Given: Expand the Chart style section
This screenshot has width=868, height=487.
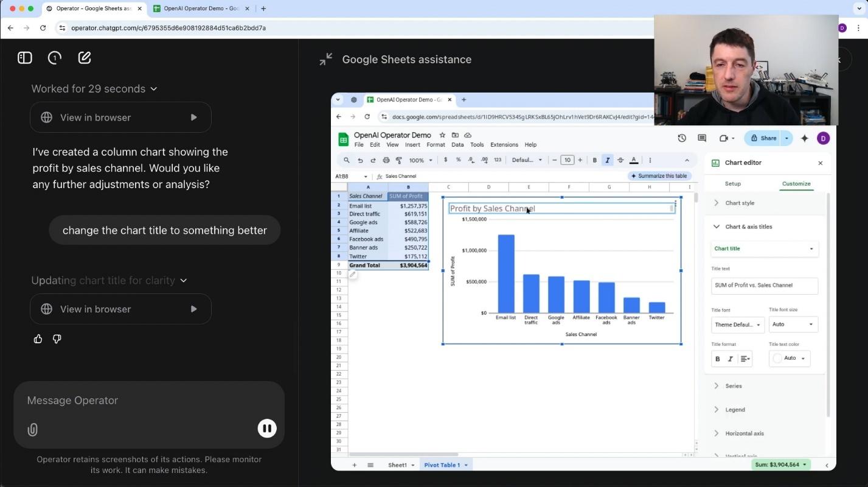Looking at the screenshot, I should pyautogui.click(x=765, y=203).
